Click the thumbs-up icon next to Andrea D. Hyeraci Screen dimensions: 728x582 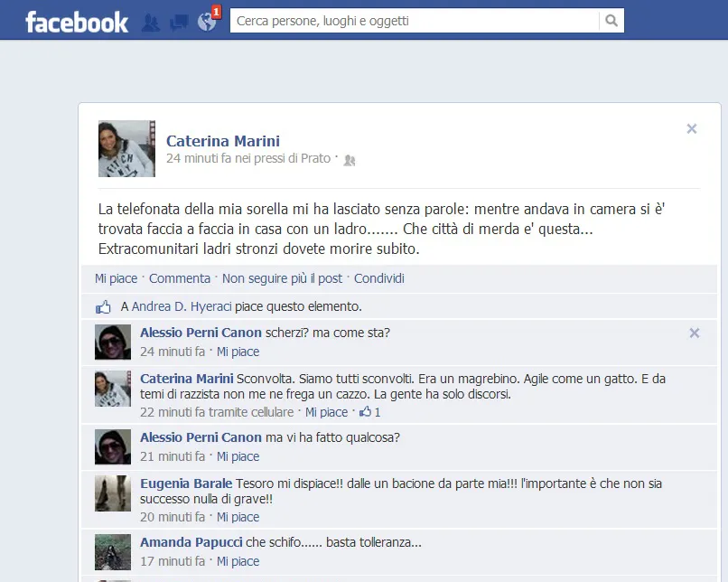point(103,307)
